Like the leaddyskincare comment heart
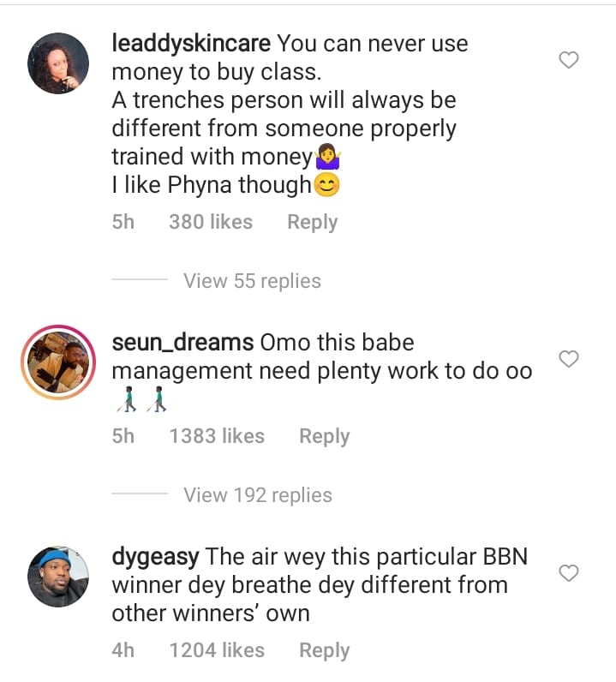This screenshot has width=616, height=682. point(569,60)
